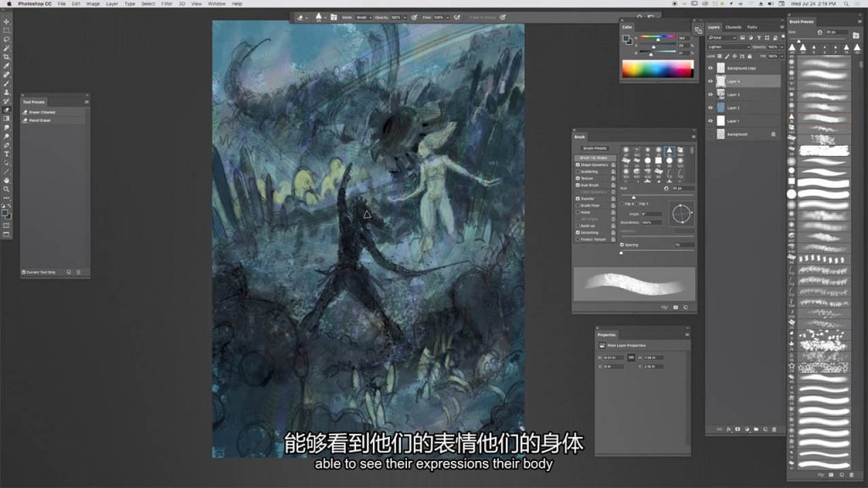Select the Hand tool

point(7,180)
